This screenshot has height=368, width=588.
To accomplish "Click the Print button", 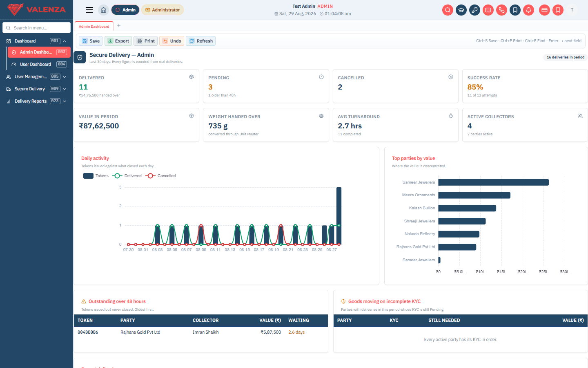I will pyautogui.click(x=146, y=41).
